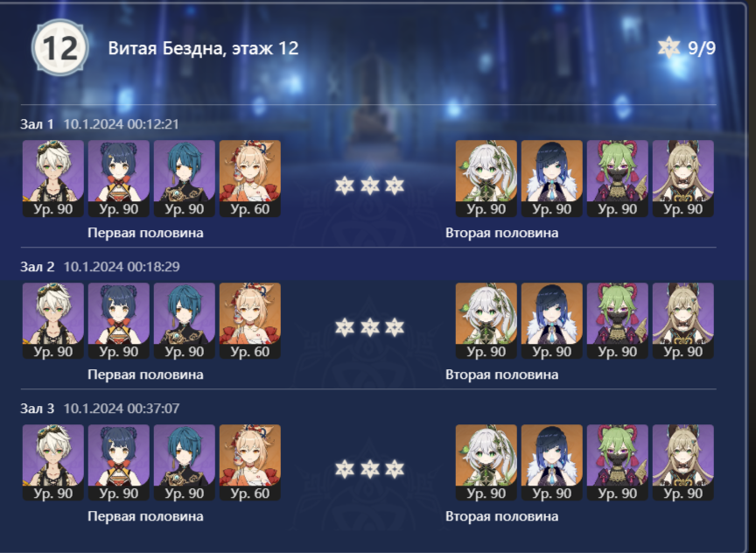Click Yelan's portrait in Зал 3 second half
Viewport: 756px width, 553px height.
click(x=551, y=462)
